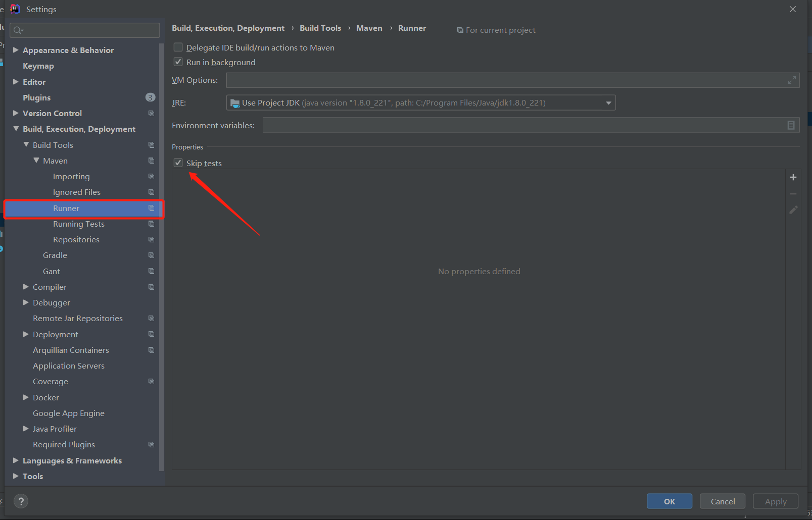
Task: Click Build Tools in the breadcrumb
Action: click(x=320, y=28)
